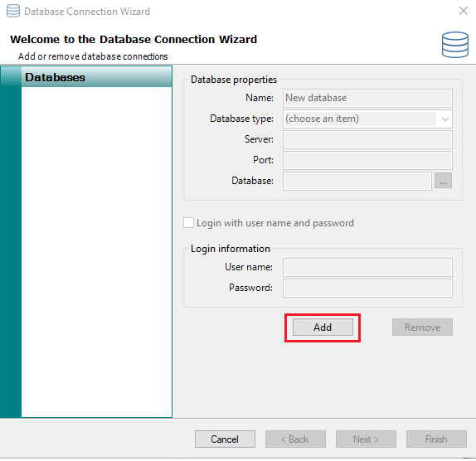Click into the Password field
476x461 pixels.
(x=367, y=288)
